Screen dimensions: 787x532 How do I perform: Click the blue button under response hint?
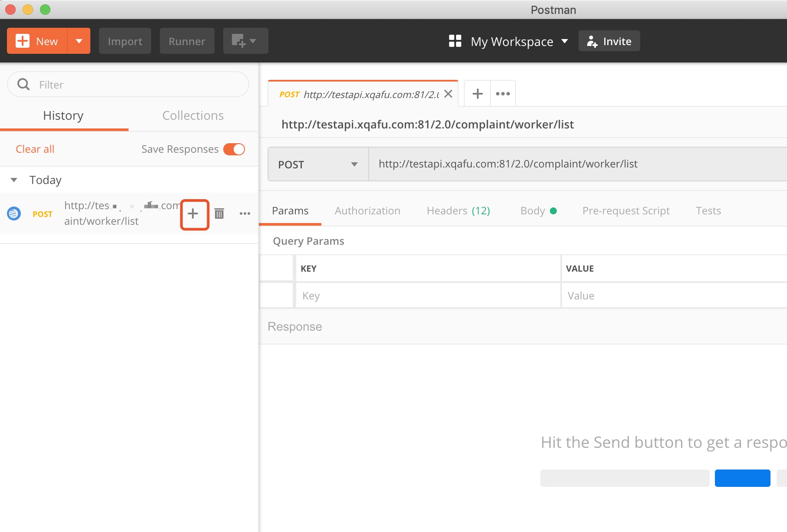743,478
